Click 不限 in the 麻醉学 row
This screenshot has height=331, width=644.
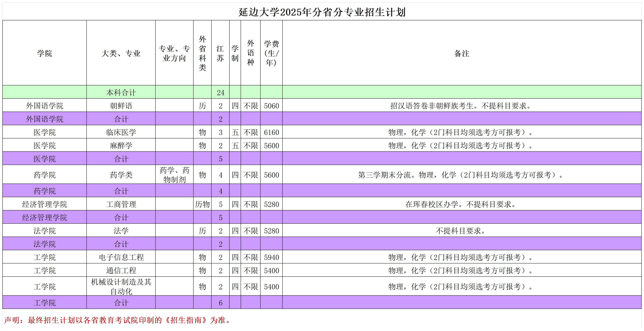click(x=250, y=145)
